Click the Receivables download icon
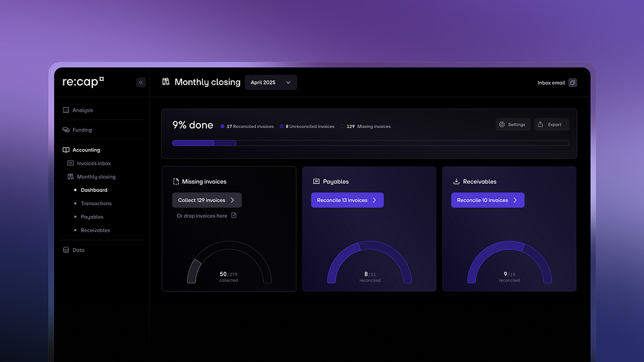 pyautogui.click(x=456, y=182)
